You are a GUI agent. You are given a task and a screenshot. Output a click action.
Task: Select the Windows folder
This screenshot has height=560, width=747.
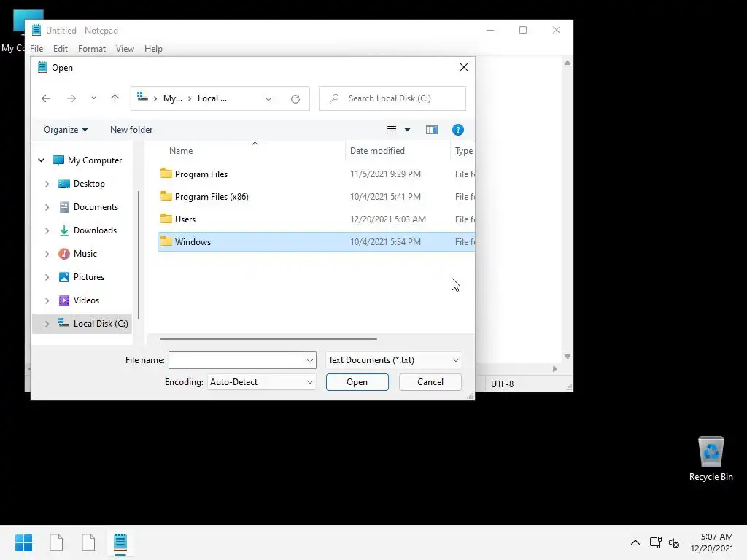[x=317, y=242]
